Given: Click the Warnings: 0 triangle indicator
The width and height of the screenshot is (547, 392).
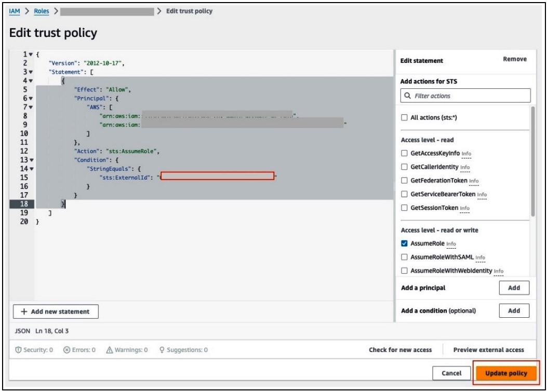Looking at the screenshot, I should [127, 349].
